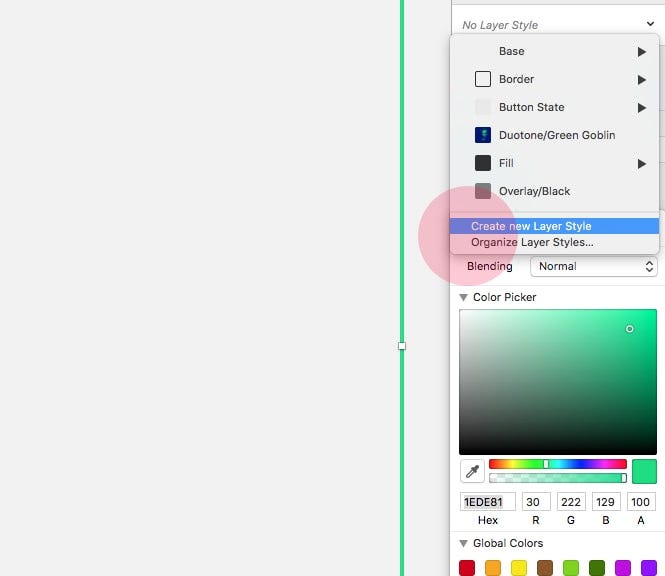Click the Fill submenu arrow
The height and width of the screenshot is (576, 665).
point(642,164)
